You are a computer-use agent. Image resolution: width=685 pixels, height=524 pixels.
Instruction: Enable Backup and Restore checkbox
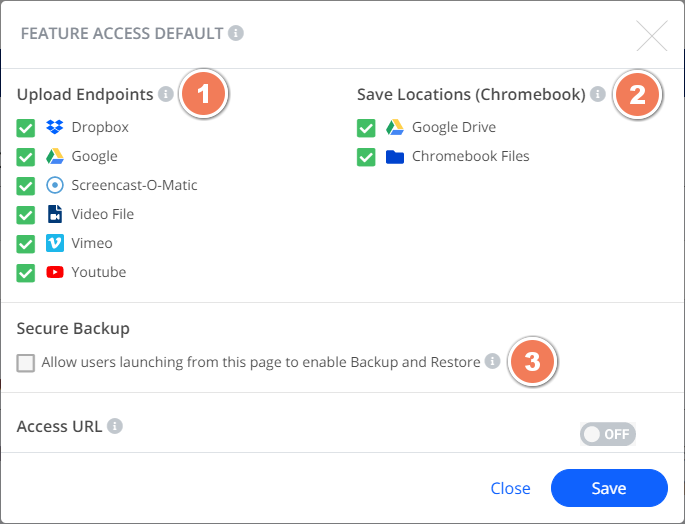(x=26, y=363)
